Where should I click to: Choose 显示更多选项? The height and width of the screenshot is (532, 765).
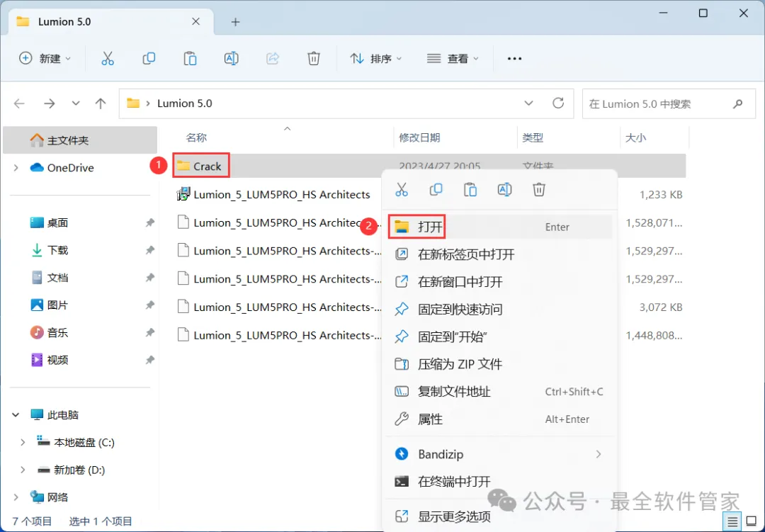coord(499,516)
